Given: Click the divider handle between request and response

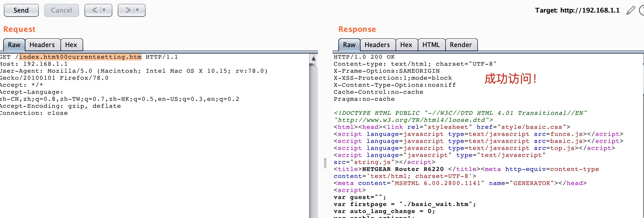Looking at the screenshot, I should pos(325,163).
